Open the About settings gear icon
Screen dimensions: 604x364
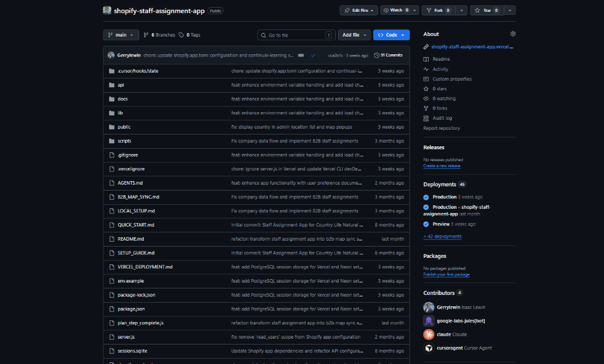[x=513, y=34]
